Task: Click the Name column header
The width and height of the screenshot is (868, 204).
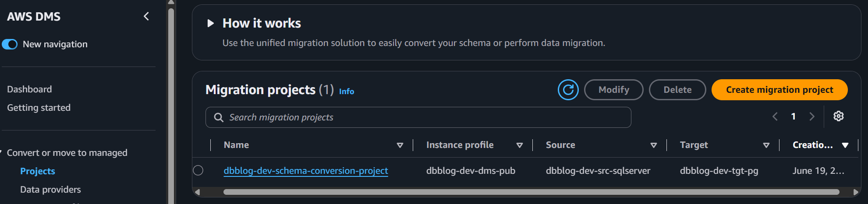Action: tap(236, 145)
